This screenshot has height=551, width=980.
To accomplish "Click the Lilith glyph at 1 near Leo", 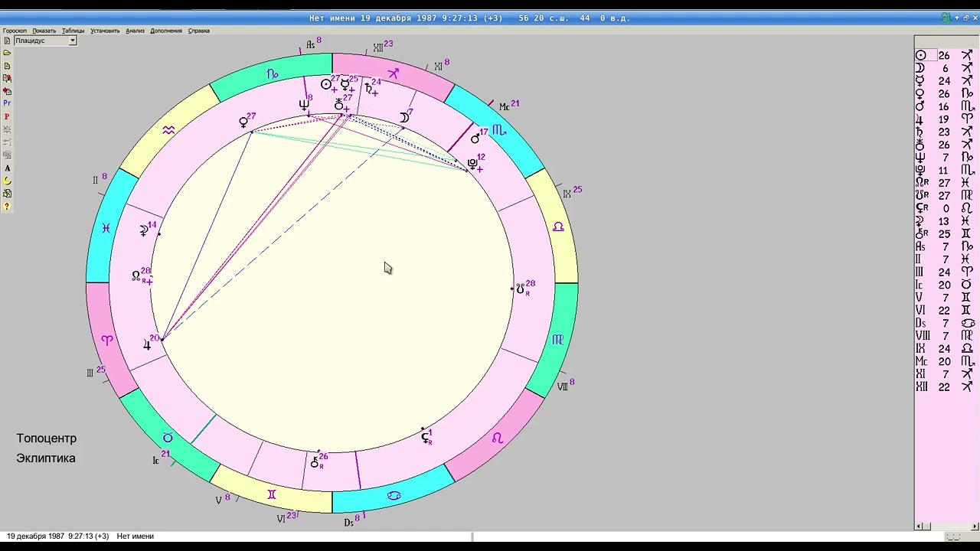I will 425,438.
